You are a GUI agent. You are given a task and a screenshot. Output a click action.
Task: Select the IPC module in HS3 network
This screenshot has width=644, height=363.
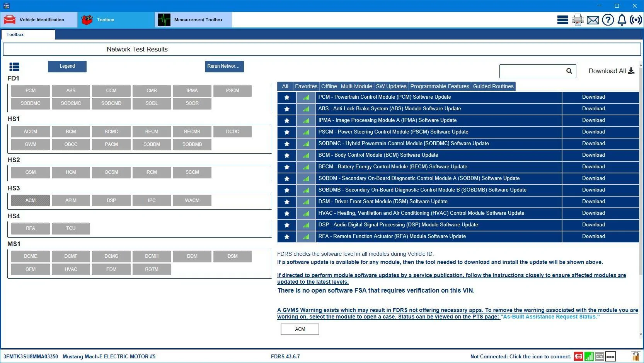(152, 200)
